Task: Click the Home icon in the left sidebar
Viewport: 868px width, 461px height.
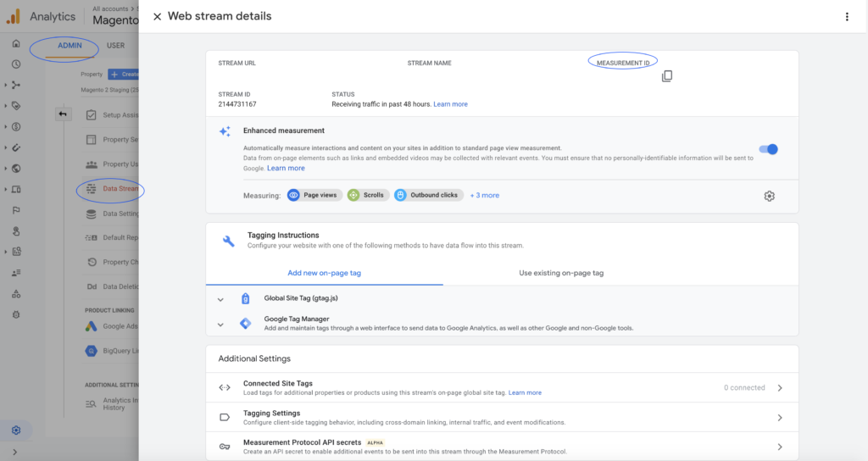Action: tap(16, 44)
